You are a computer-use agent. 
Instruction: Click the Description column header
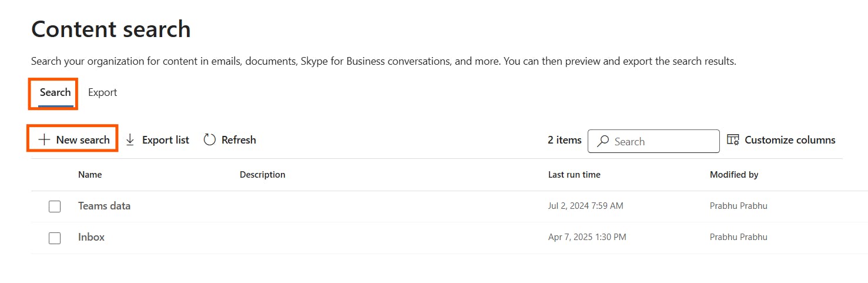262,175
